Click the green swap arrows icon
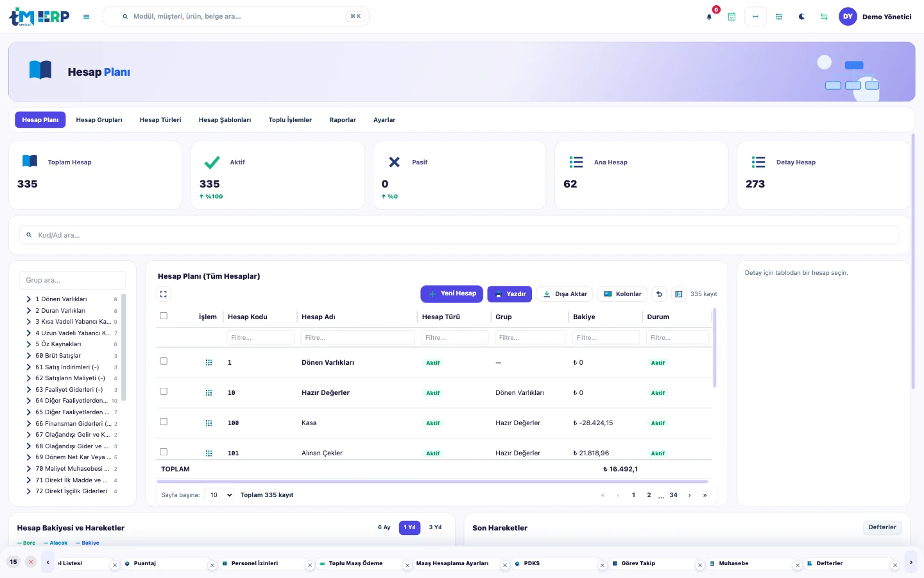The height and width of the screenshot is (578, 924). pos(824,17)
